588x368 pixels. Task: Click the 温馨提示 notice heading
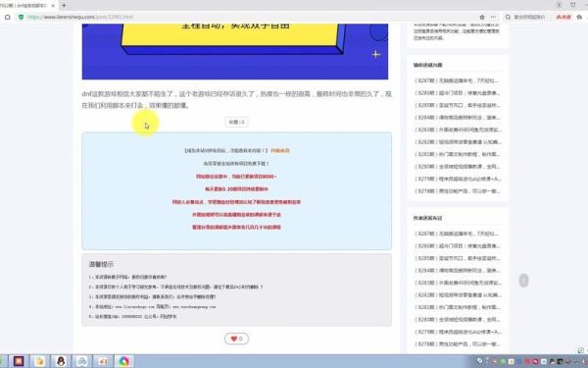click(x=101, y=264)
